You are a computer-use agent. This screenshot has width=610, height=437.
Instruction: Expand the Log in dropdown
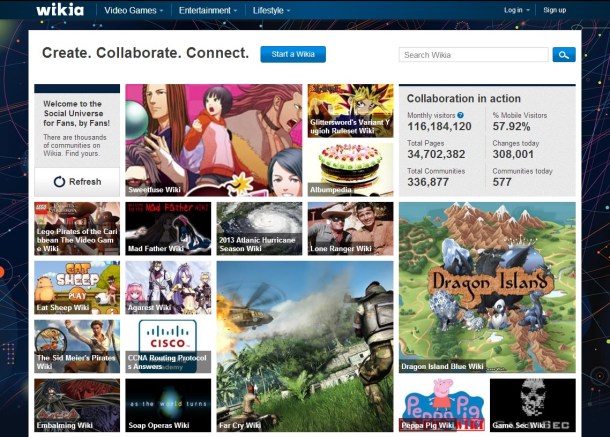[517, 10]
